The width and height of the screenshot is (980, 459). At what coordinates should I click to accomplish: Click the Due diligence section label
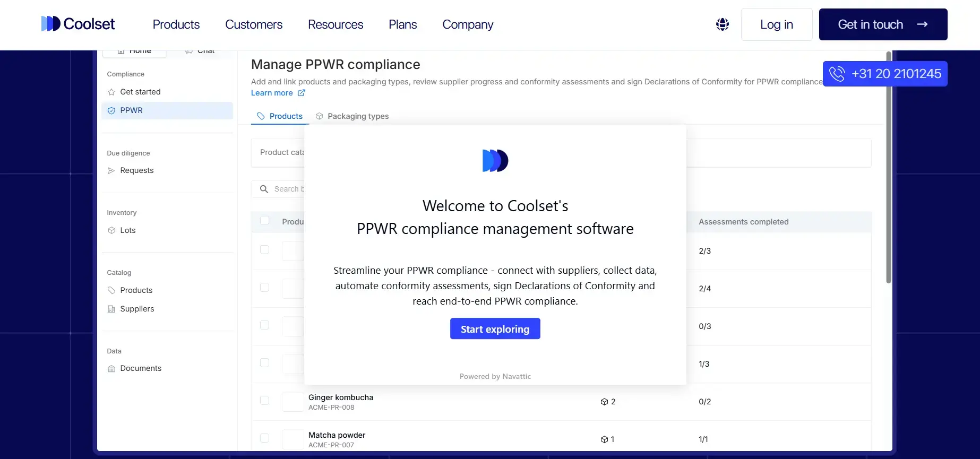(128, 153)
